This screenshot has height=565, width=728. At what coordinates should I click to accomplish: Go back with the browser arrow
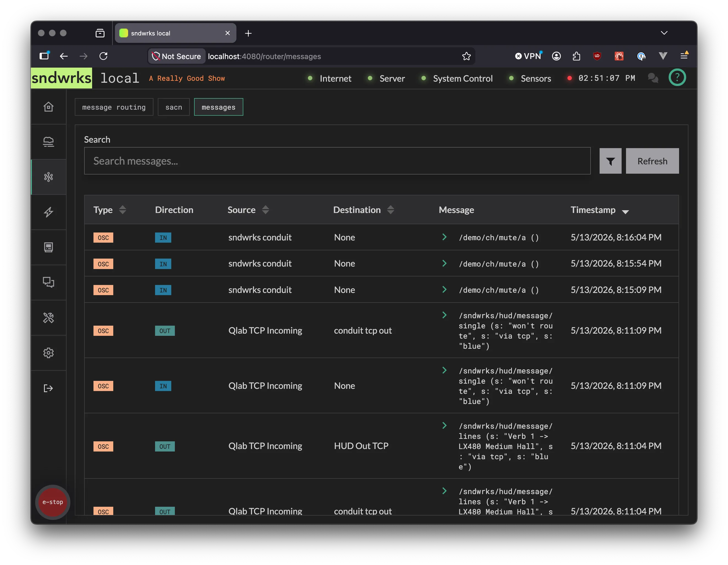[64, 56]
